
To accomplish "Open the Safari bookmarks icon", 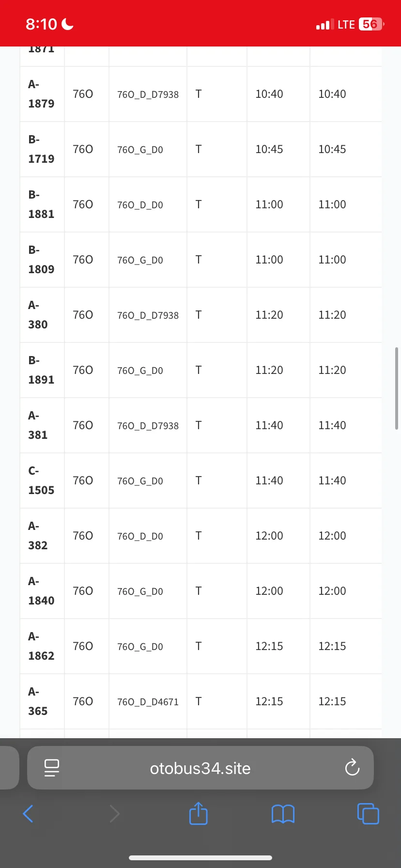I will (283, 814).
